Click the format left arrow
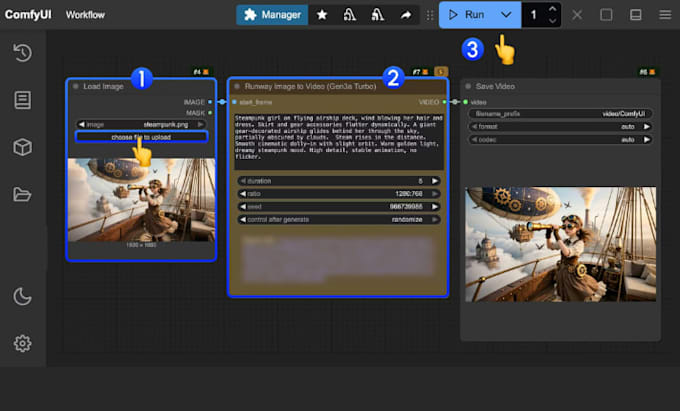This screenshot has width=680, height=411. [x=474, y=127]
